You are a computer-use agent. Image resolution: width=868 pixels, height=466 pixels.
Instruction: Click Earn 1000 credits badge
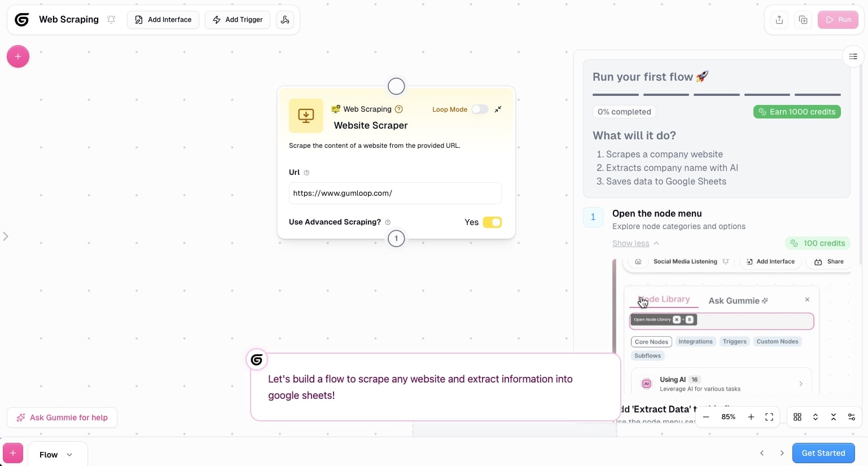pos(797,112)
